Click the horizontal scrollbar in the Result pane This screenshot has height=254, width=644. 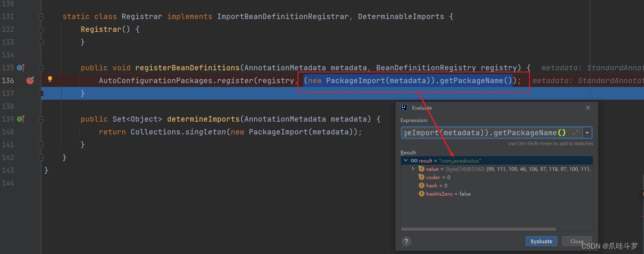pyautogui.click(x=479, y=229)
